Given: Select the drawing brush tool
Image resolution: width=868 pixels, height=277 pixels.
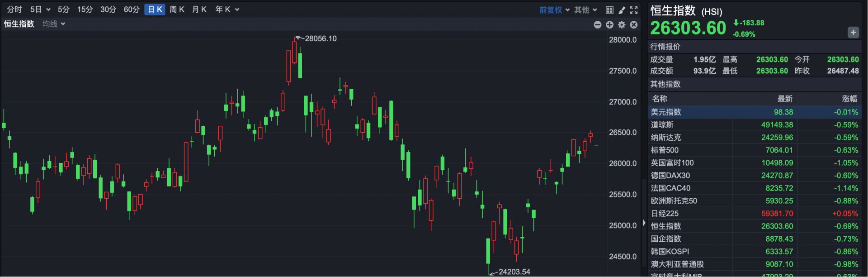Looking at the screenshot, I should (x=622, y=10).
